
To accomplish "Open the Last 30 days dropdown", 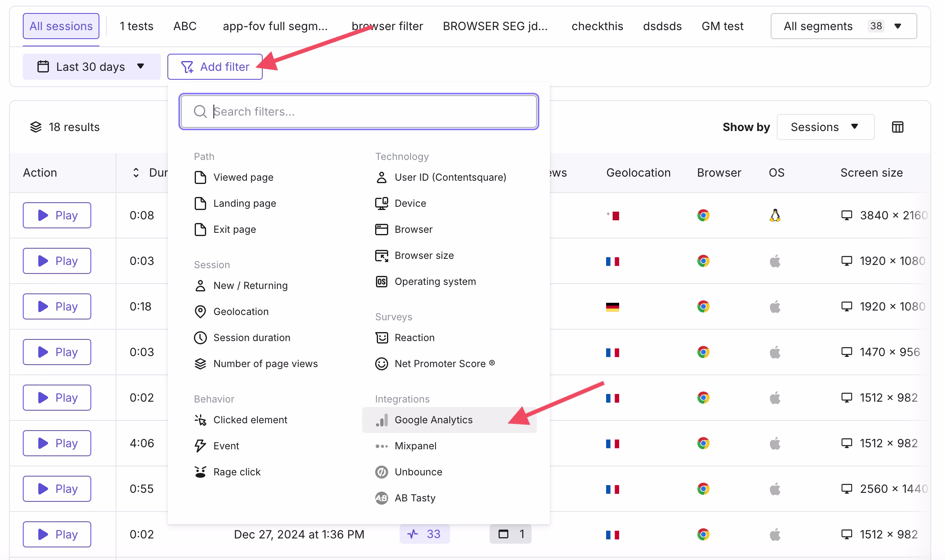I will [91, 67].
